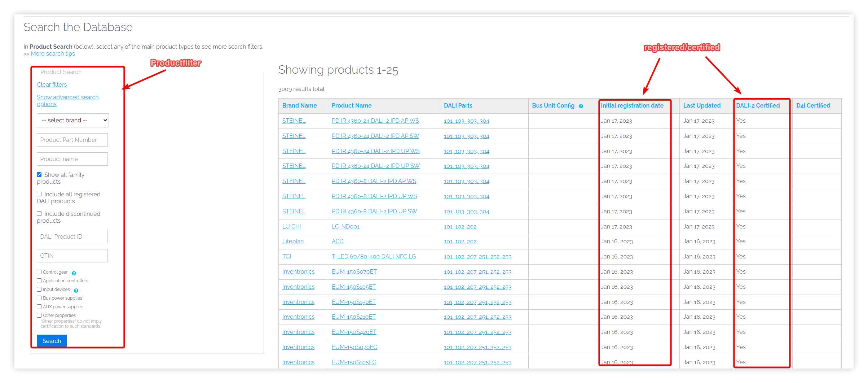Check the Input devices checkbox
This screenshot has height=383, width=868.
39,290
